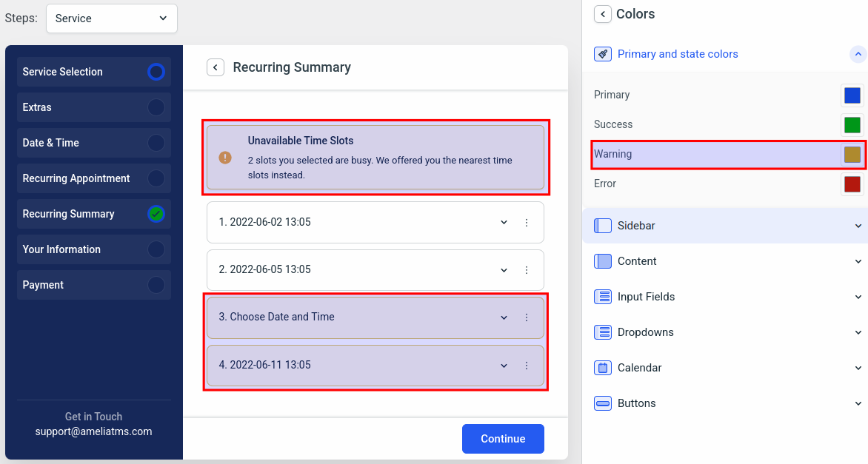This screenshot has width=868, height=464.
Task: Select the Service Selection step indicator circle
Action: [156, 72]
